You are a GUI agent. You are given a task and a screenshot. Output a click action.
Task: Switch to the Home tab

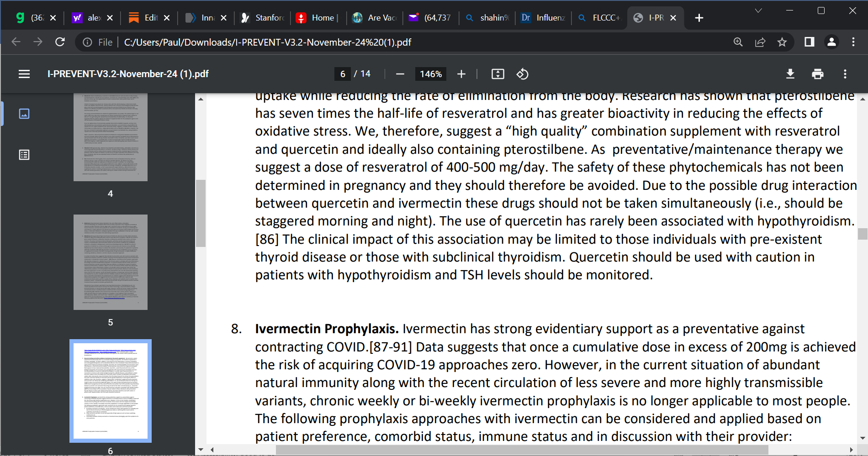pos(318,18)
